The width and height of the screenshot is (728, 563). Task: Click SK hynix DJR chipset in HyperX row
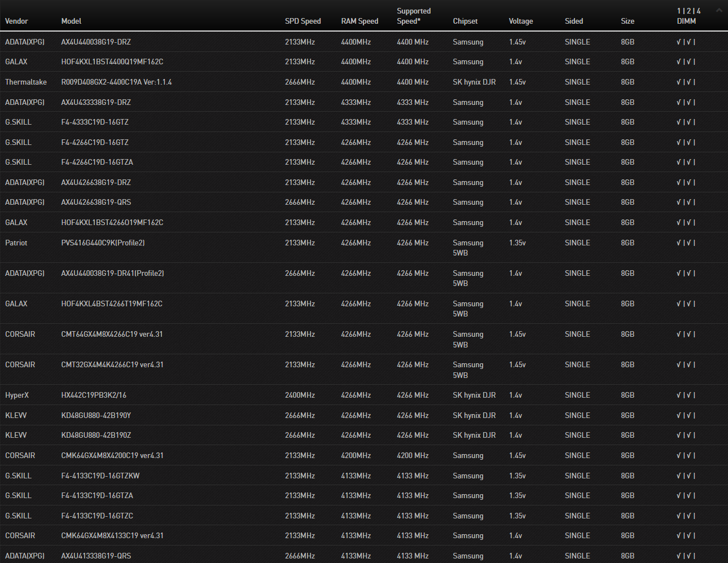(474, 395)
